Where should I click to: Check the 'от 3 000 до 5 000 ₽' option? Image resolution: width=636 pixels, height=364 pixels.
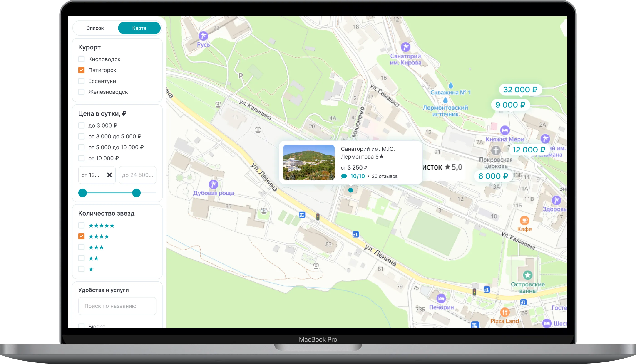[x=81, y=137]
